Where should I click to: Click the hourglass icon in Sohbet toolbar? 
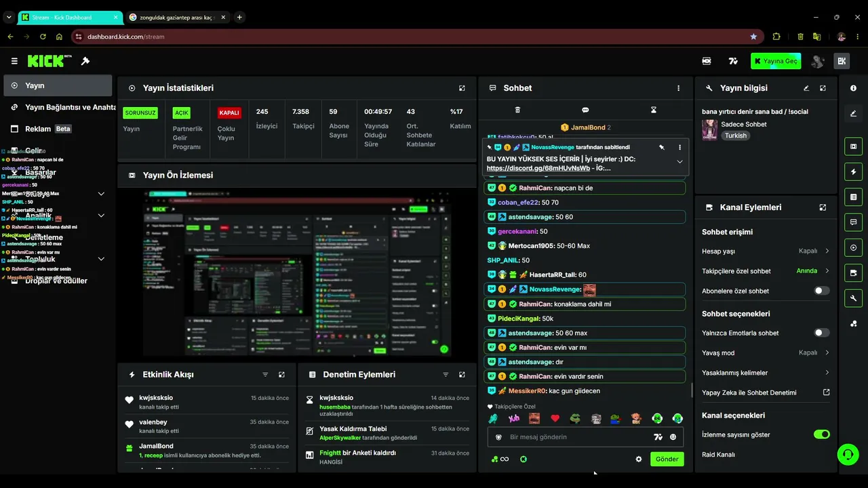(654, 110)
